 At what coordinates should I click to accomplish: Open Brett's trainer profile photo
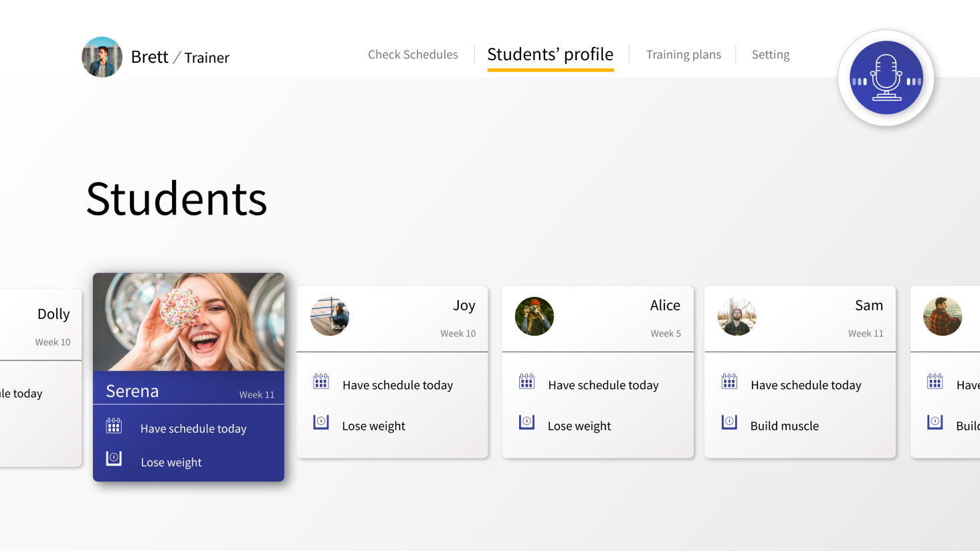click(x=102, y=57)
